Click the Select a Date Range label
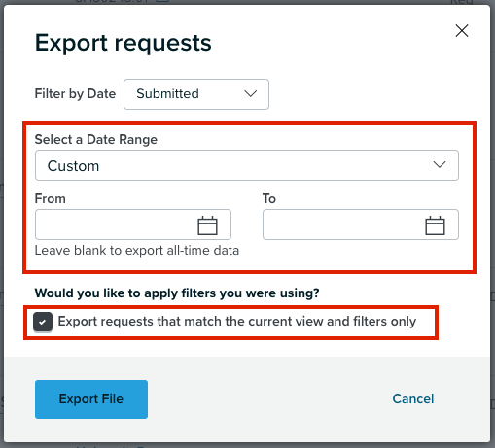This screenshot has width=495, height=448. (x=96, y=140)
